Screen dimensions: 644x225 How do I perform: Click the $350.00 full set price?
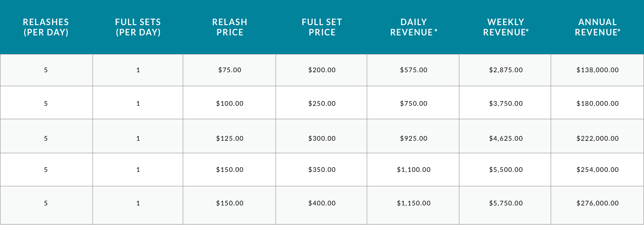click(322, 170)
